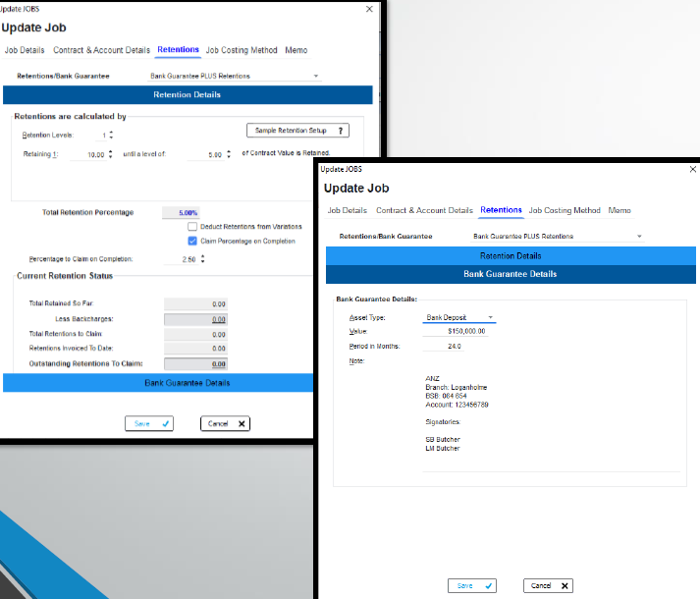Toggle Deduct Retentions from Variations checkbox
Image resolution: width=700 pixels, height=599 pixels.
pos(192,227)
